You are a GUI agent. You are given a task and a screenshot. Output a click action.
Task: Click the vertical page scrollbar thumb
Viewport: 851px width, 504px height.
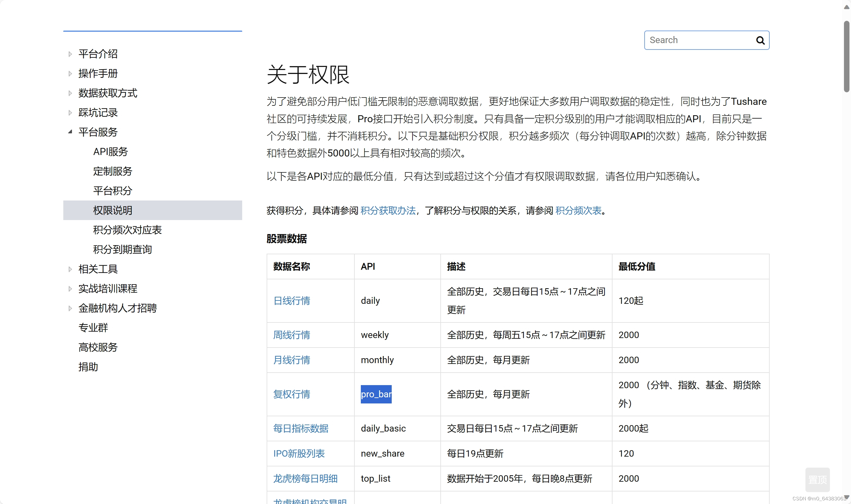tap(846, 56)
